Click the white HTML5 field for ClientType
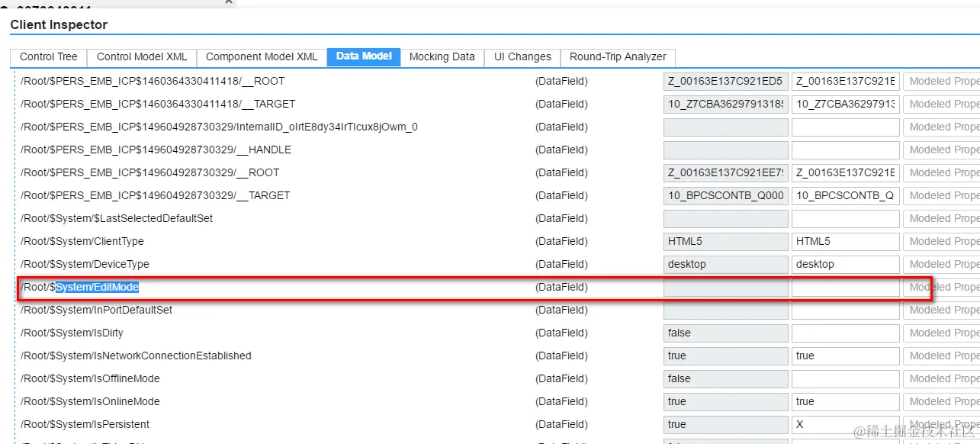 click(x=845, y=242)
